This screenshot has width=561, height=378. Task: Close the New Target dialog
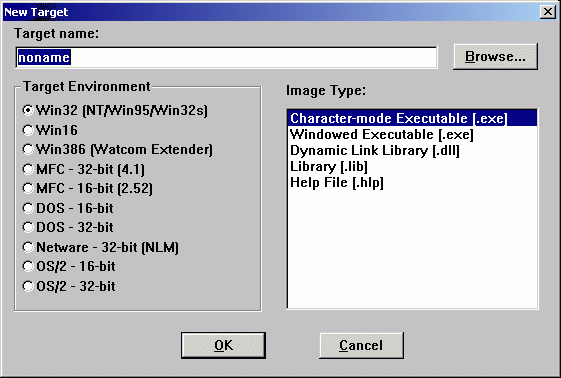point(547,12)
